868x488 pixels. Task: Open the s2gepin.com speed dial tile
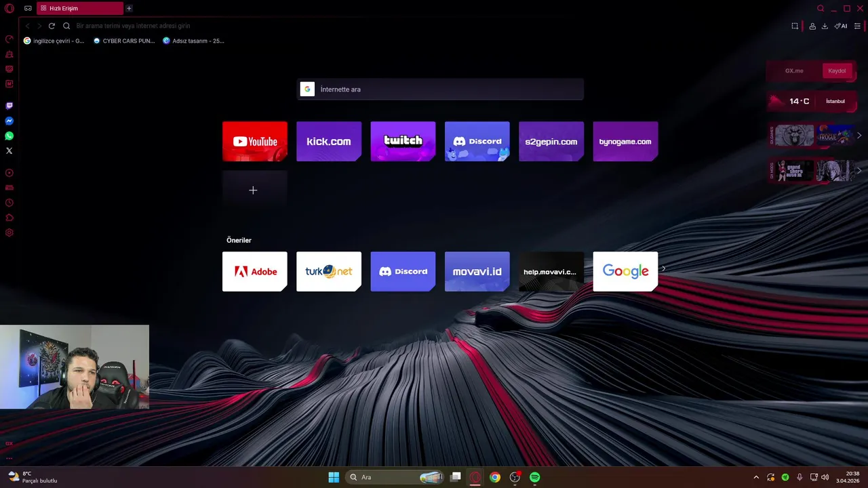(551, 142)
